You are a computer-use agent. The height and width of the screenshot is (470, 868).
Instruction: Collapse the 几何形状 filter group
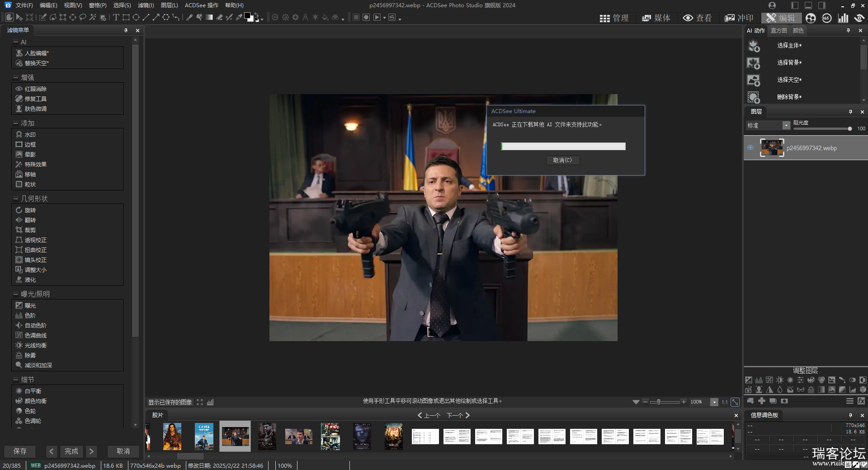pyautogui.click(x=16, y=199)
